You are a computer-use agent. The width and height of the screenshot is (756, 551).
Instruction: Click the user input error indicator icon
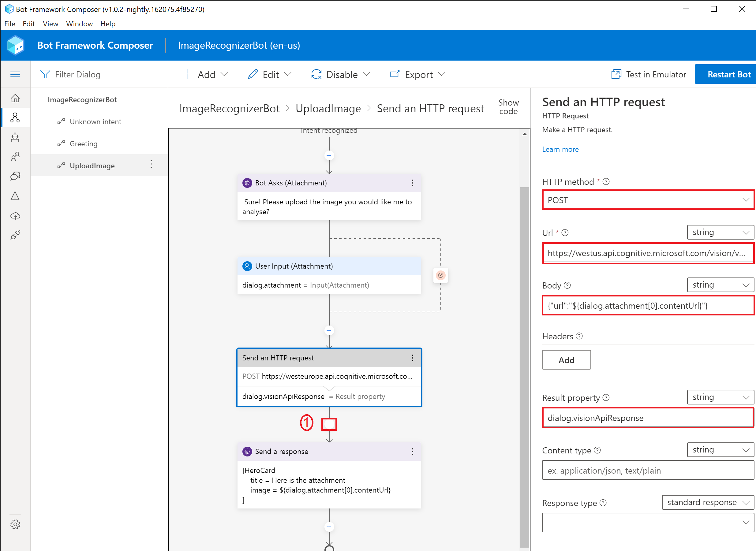click(441, 275)
